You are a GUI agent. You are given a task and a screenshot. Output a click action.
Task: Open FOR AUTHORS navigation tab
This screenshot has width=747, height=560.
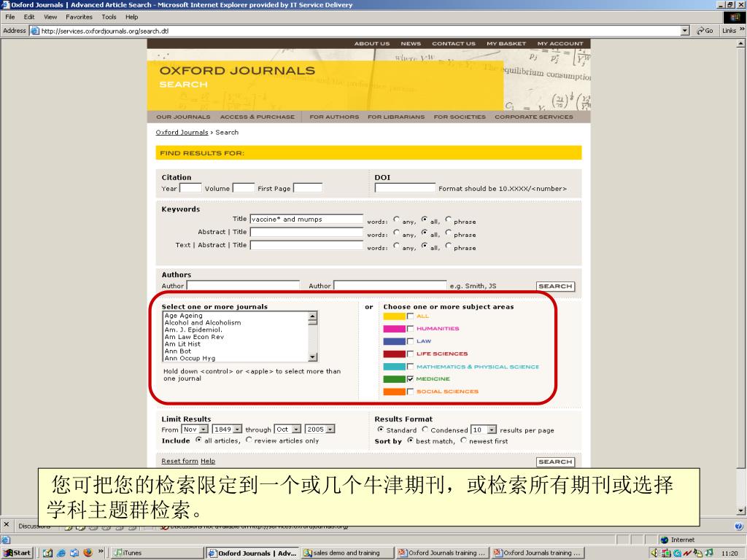334,117
